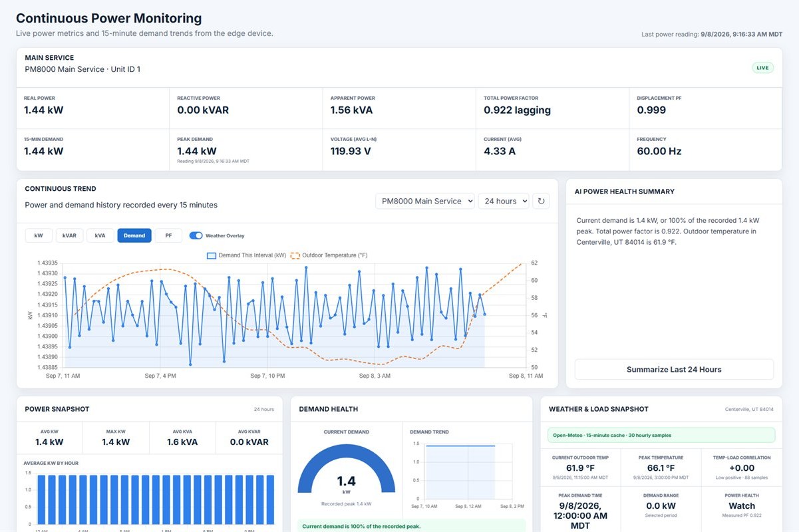Click the 0.922 lagging power factor value
Screen dimensions: 799x532
coord(517,110)
